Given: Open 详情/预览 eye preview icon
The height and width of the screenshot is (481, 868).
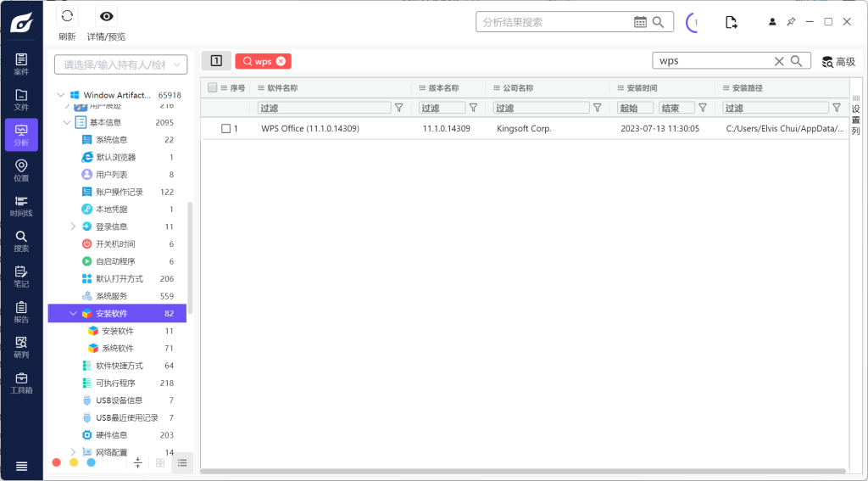Looking at the screenshot, I should point(106,17).
